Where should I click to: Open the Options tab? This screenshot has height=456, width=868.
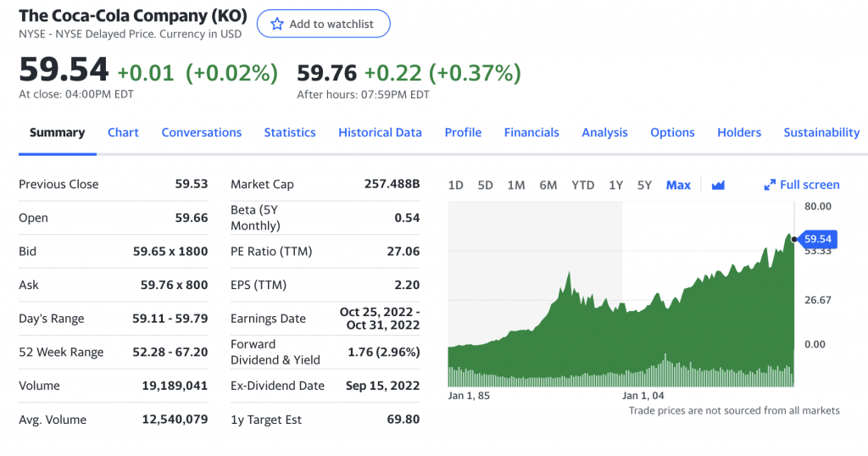[672, 132]
